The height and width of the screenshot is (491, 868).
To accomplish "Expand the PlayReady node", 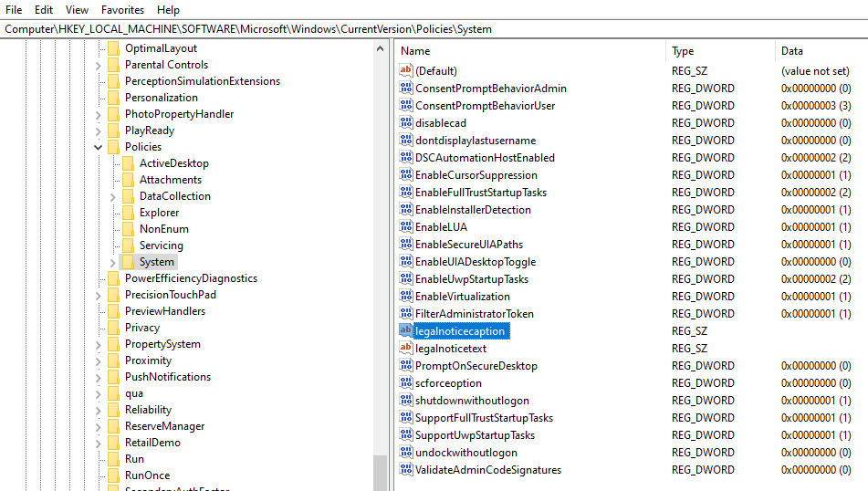I will [98, 131].
